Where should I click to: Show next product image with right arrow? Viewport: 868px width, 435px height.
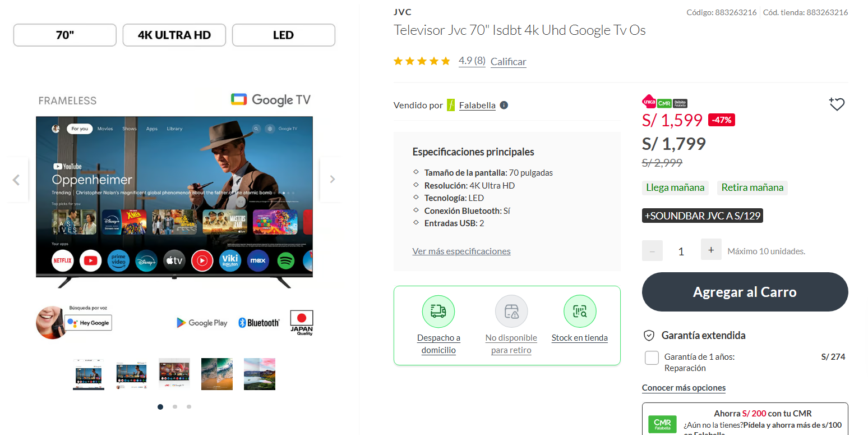tap(332, 179)
